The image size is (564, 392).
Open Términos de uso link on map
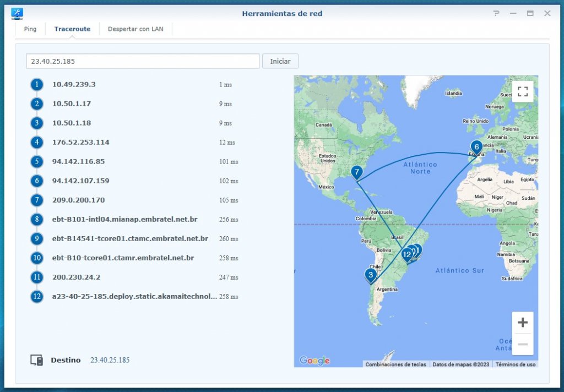point(515,364)
